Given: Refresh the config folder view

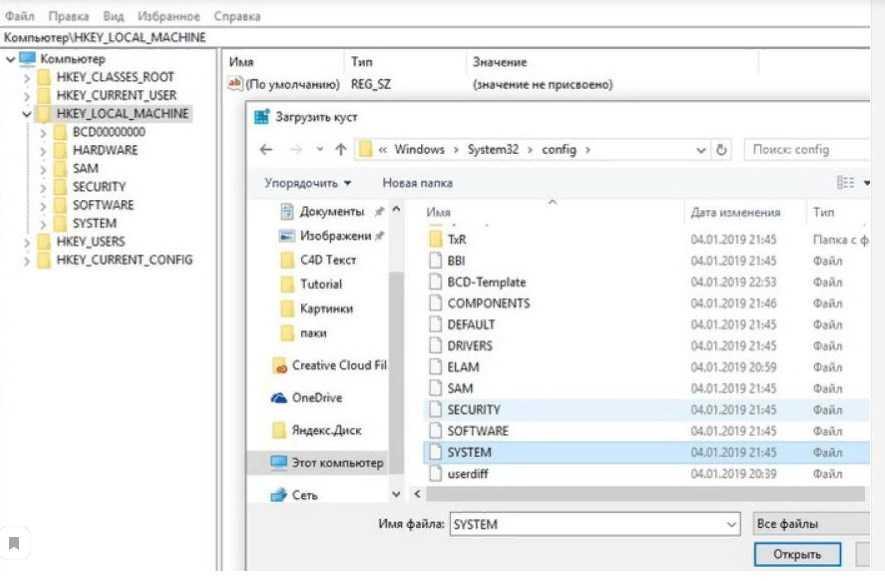Looking at the screenshot, I should [721, 150].
